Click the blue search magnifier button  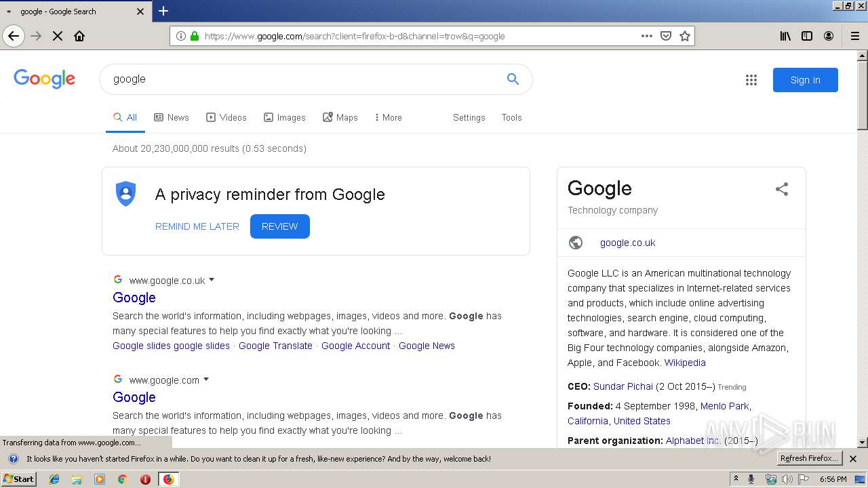click(x=513, y=79)
